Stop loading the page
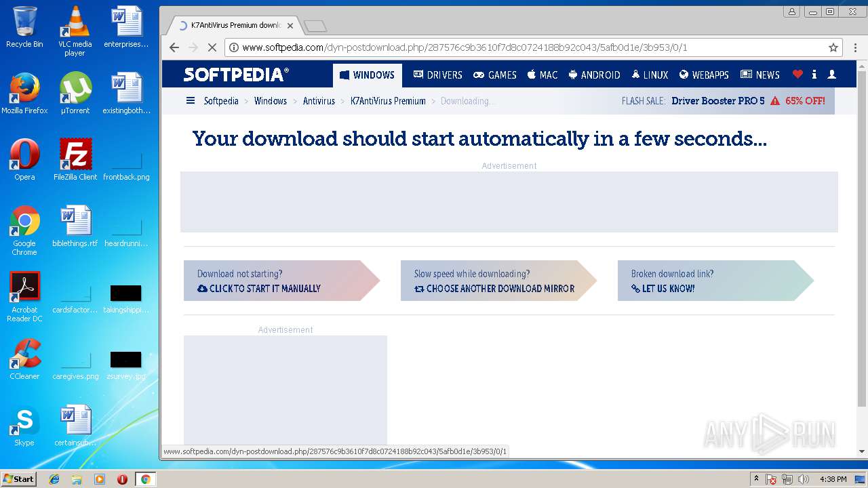This screenshot has width=868, height=488. coord(212,47)
